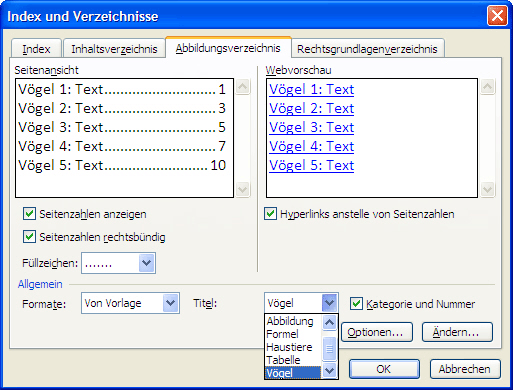Click Webvorschau scroll up arrow
The height and width of the screenshot is (390, 513).
(x=487, y=87)
